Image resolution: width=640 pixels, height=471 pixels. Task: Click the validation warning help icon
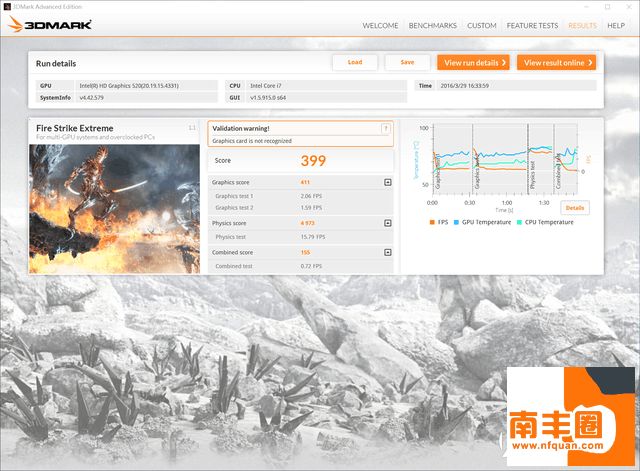click(x=388, y=128)
